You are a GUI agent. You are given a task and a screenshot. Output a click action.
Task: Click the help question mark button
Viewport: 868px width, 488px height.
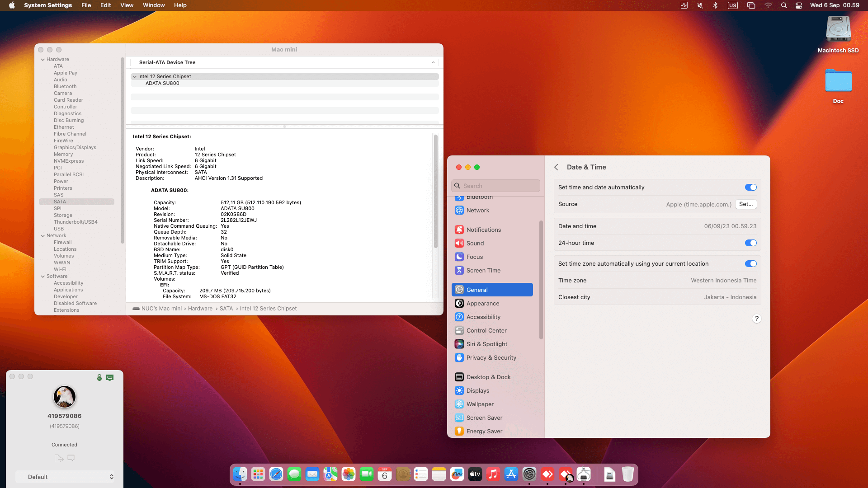tap(756, 319)
